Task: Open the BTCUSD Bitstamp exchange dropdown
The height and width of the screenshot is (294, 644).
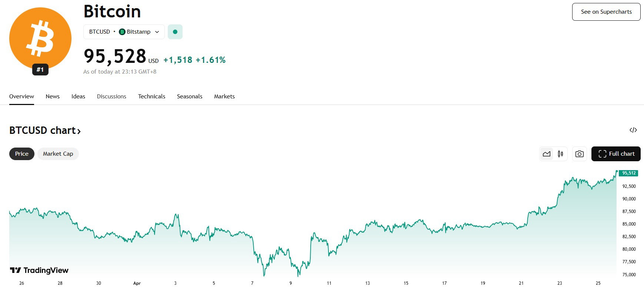Action: pyautogui.click(x=124, y=32)
